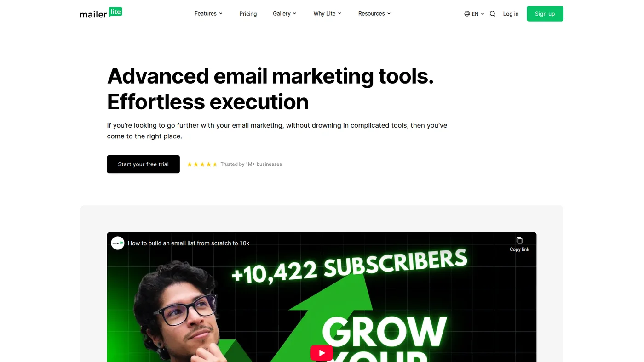Click the MailerLite logo

(x=101, y=13)
